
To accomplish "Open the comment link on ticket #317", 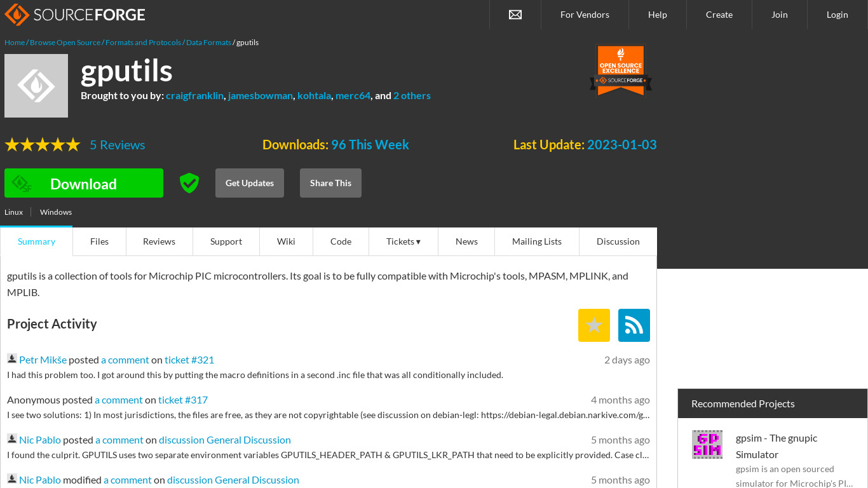I will (x=119, y=400).
